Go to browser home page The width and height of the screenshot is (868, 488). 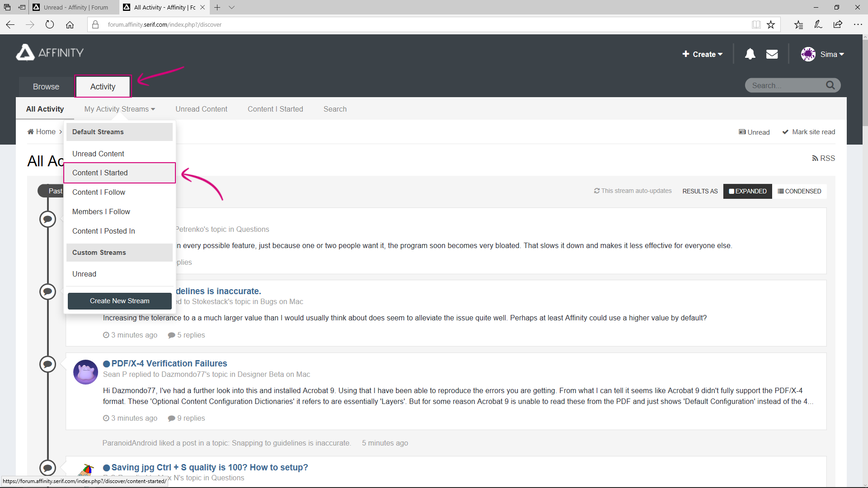[70, 24]
